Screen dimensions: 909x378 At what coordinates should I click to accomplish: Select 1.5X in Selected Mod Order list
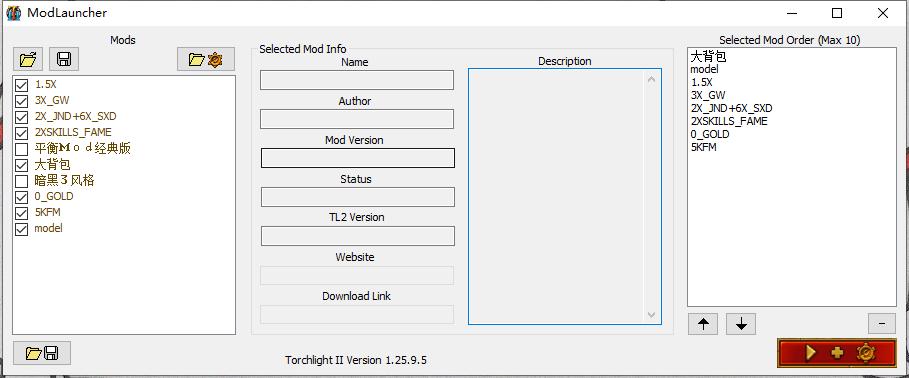[701, 82]
